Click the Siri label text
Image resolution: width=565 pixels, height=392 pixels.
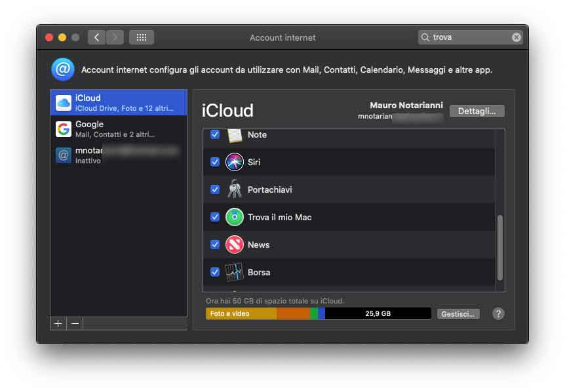pyautogui.click(x=254, y=162)
